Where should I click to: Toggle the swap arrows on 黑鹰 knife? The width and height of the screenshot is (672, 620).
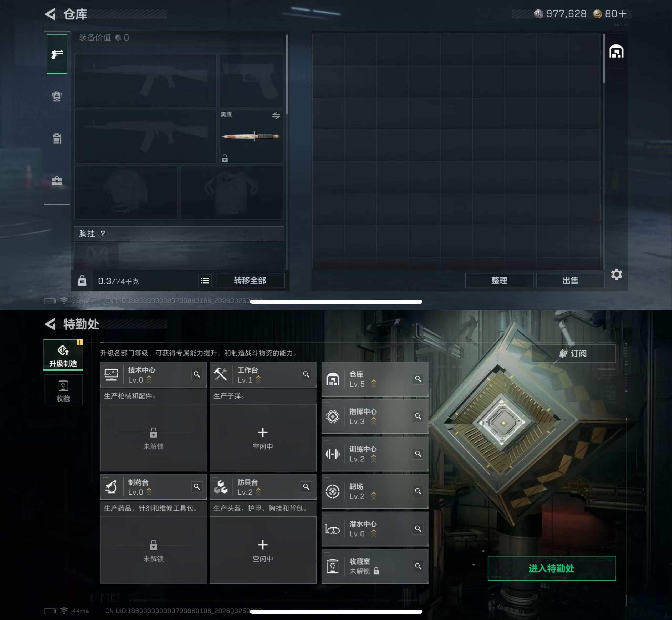coord(276,116)
